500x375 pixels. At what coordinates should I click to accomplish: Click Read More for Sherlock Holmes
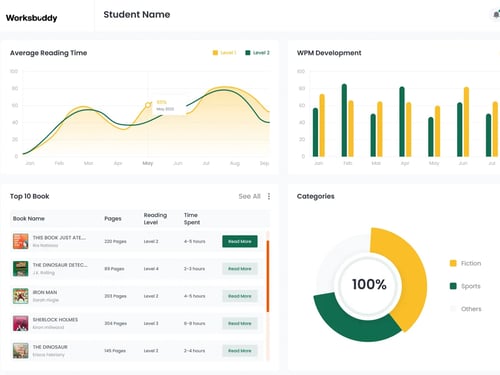tap(240, 323)
